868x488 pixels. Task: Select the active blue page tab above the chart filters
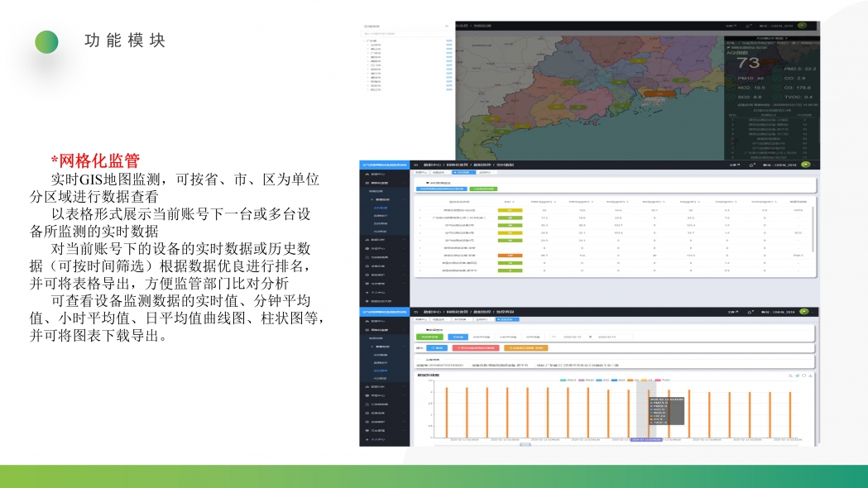pos(506,318)
